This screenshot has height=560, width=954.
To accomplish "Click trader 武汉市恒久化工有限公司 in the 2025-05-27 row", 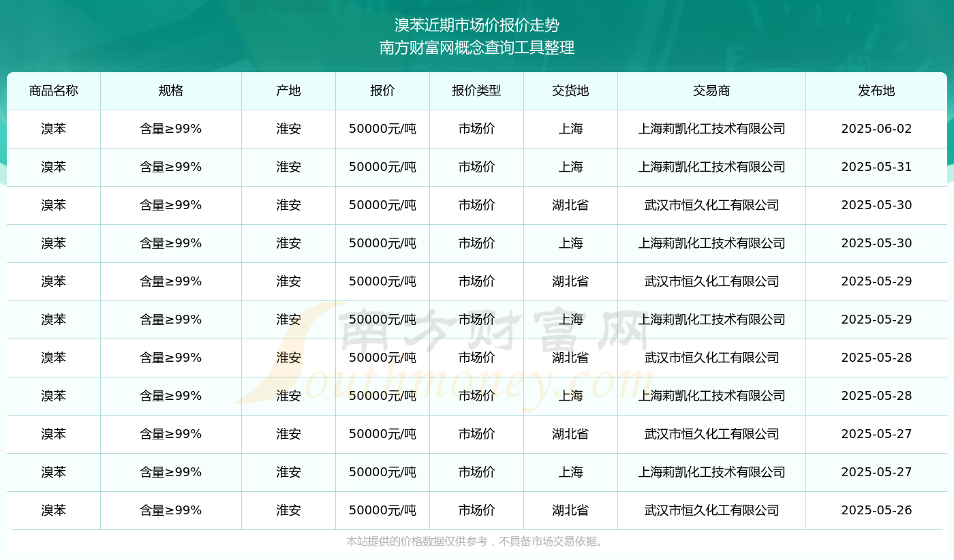I will [x=712, y=434].
